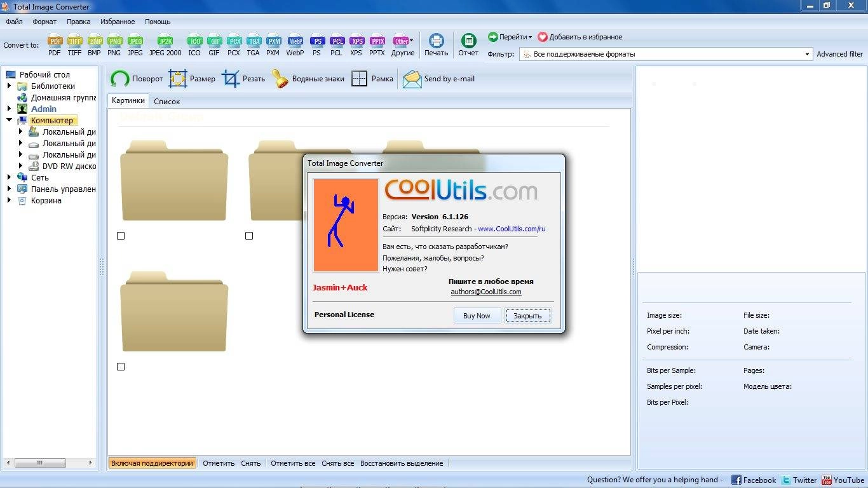Viewport: 868px width, 488px height.
Task: Select the Резать crop tool
Action: pyautogui.click(x=243, y=79)
